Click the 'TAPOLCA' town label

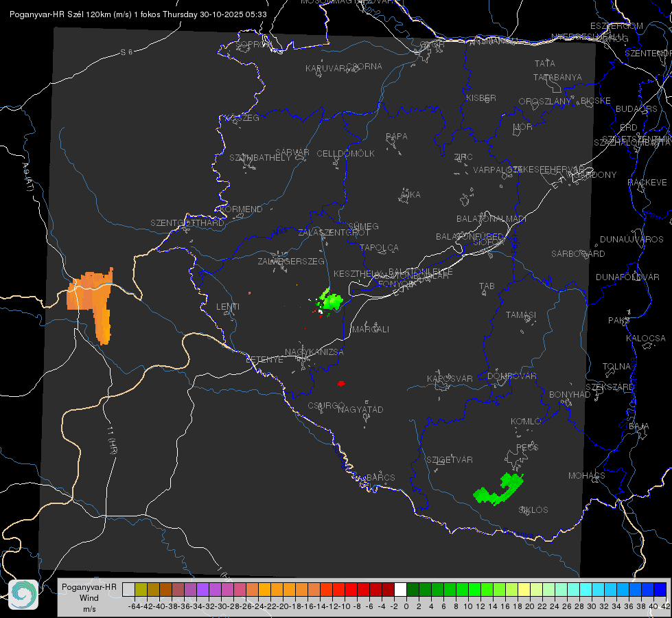coord(380,248)
